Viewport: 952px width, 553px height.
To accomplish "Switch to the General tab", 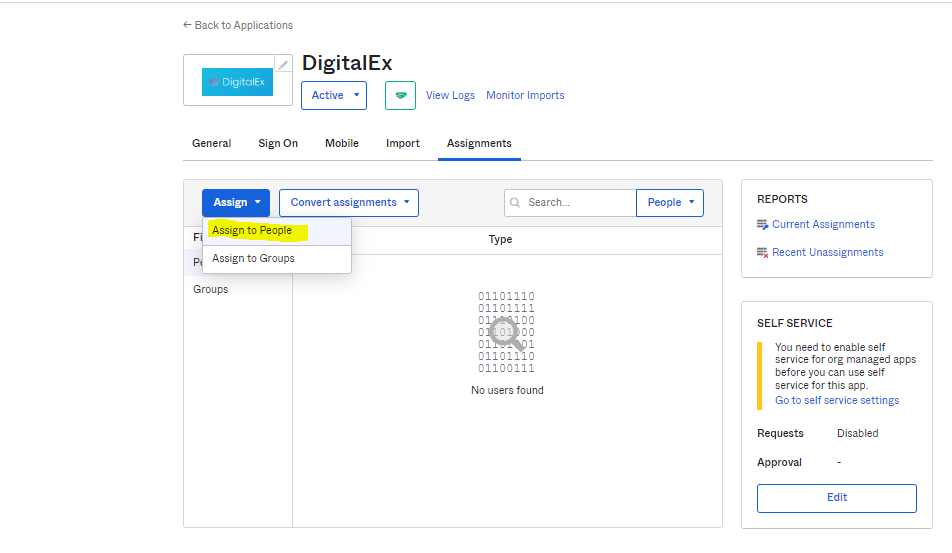I will (x=212, y=144).
